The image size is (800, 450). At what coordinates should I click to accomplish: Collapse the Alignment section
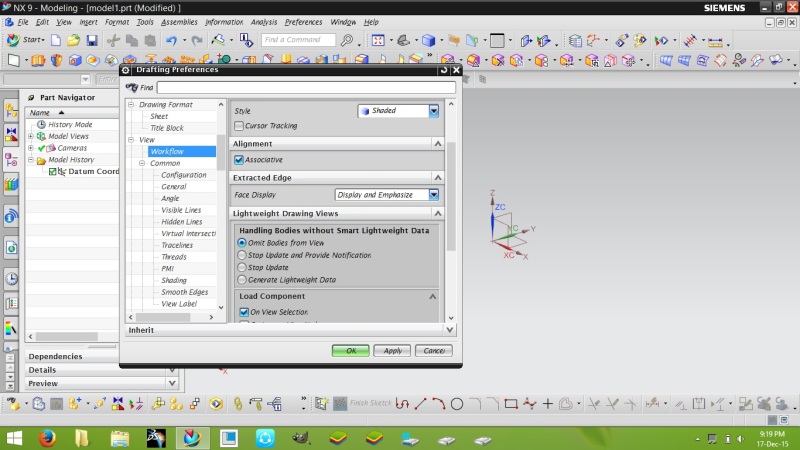click(x=438, y=144)
